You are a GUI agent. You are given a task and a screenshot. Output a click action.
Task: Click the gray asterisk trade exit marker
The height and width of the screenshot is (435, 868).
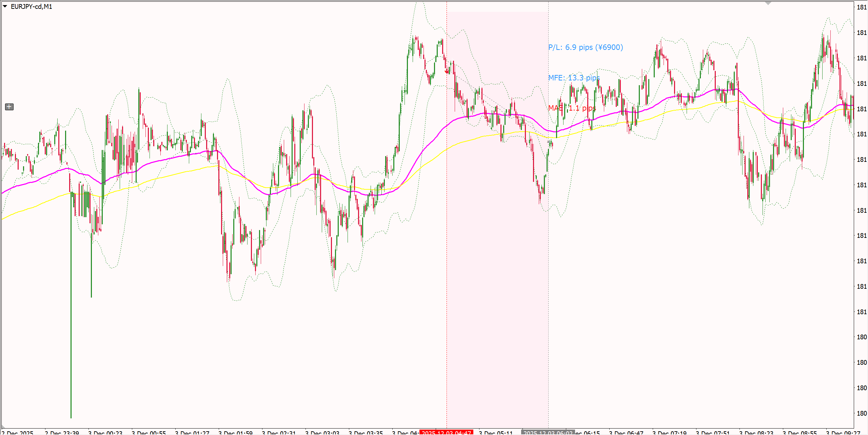(x=549, y=142)
